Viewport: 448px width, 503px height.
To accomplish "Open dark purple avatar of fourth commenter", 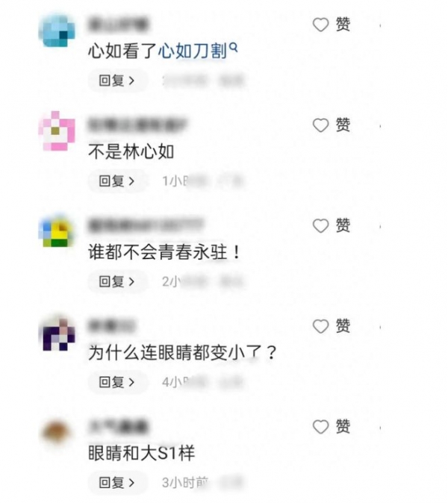I will [x=57, y=334].
